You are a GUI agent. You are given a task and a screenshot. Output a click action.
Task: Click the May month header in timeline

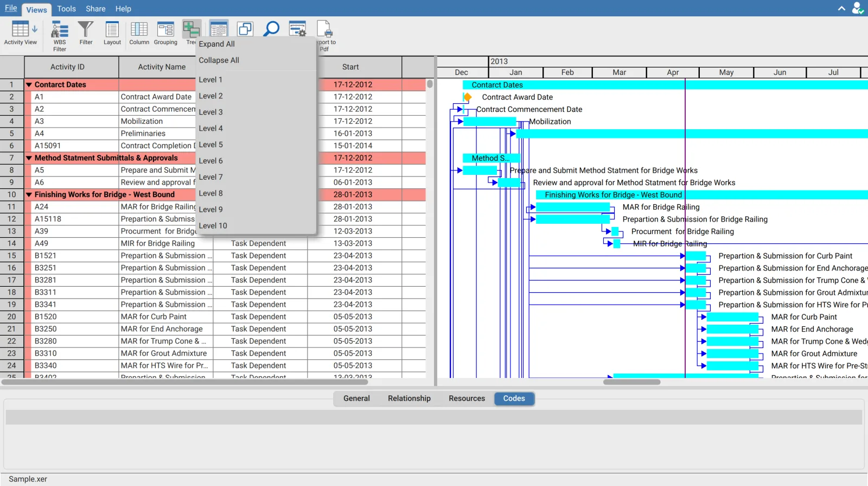coord(726,72)
